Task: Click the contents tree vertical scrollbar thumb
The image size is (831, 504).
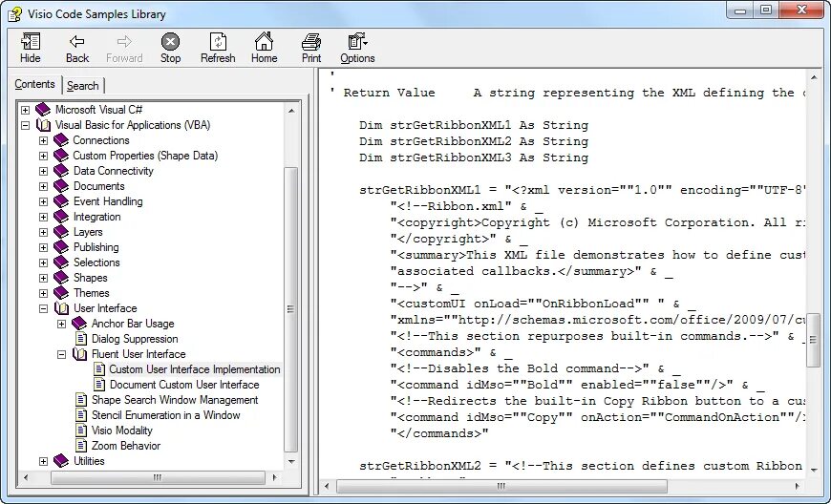Action: pos(291,309)
